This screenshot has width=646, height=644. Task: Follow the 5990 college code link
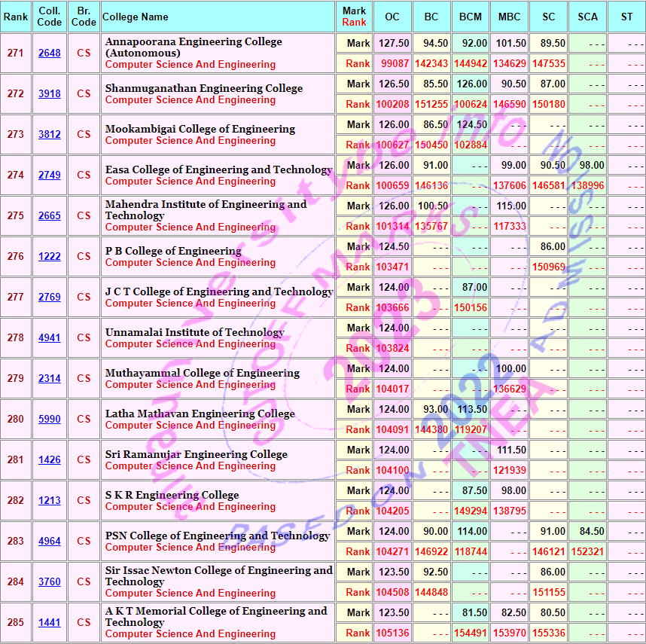click(50, 420)
